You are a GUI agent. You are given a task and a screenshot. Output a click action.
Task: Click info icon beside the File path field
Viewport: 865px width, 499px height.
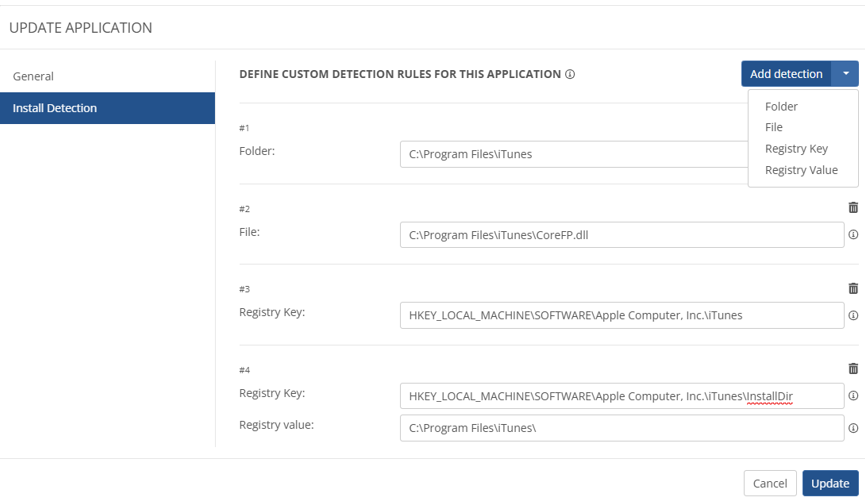point(853,235)
